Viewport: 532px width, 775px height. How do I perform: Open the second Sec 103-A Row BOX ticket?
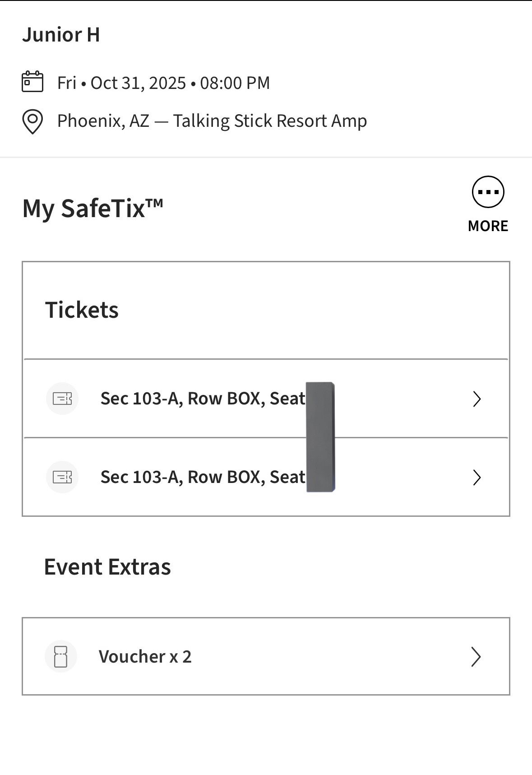coord(203,478)
